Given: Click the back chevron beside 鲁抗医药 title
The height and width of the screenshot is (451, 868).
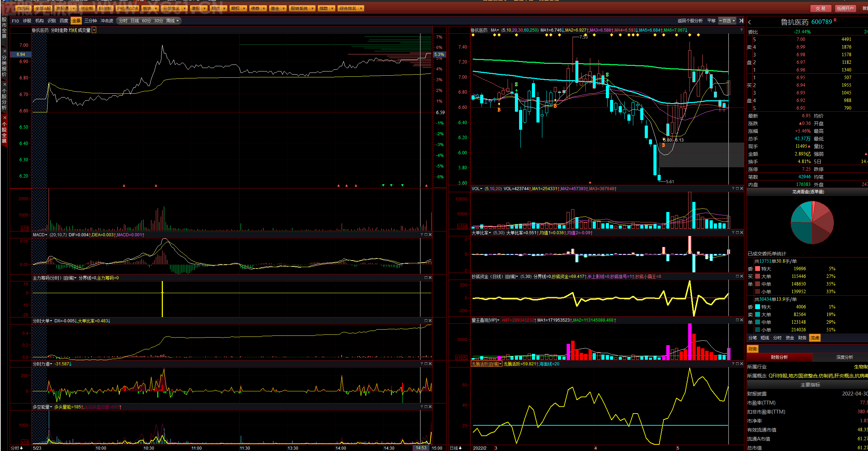Looking at the screenshot, I should (x=750, y=22).
